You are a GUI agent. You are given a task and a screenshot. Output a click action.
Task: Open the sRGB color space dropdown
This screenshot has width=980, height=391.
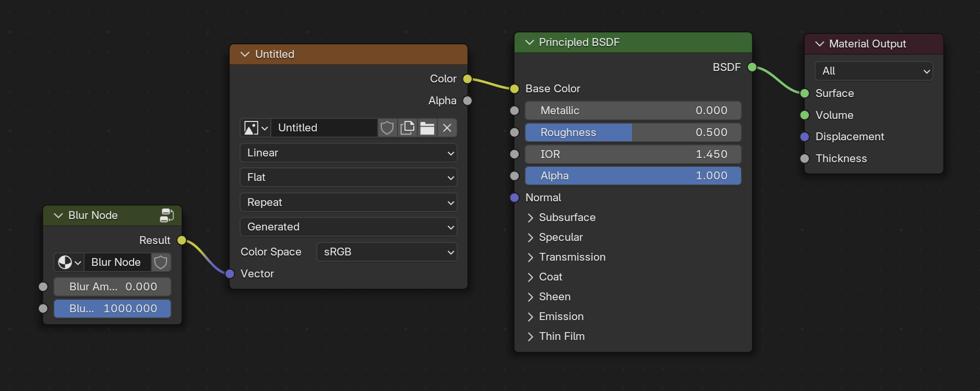387,252
